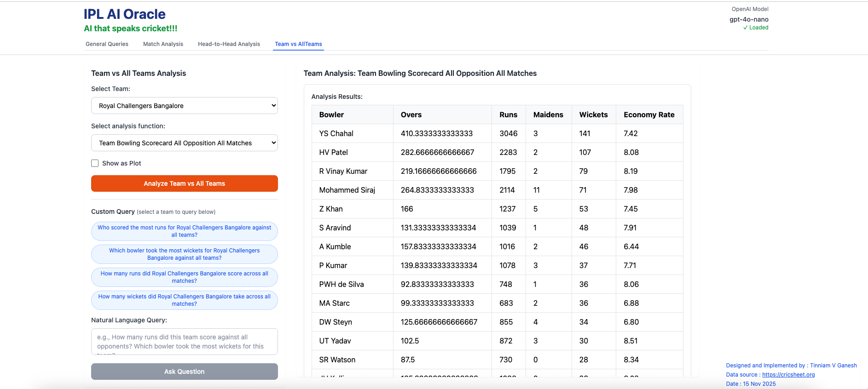
Task: Click Analyze Team vs All Teams button
Action: [184, 183]
